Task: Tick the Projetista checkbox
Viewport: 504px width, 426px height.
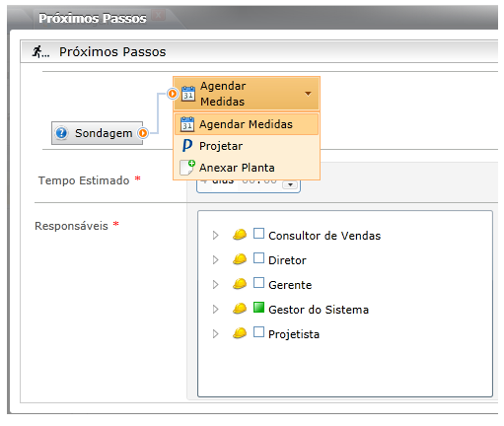Action: click(x=258, y=332)
